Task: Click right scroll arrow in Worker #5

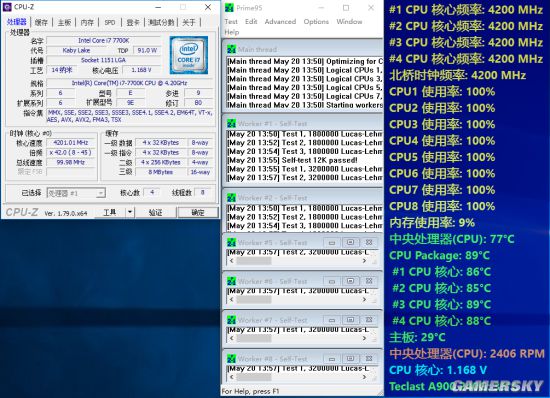Action: coord(364,261)
